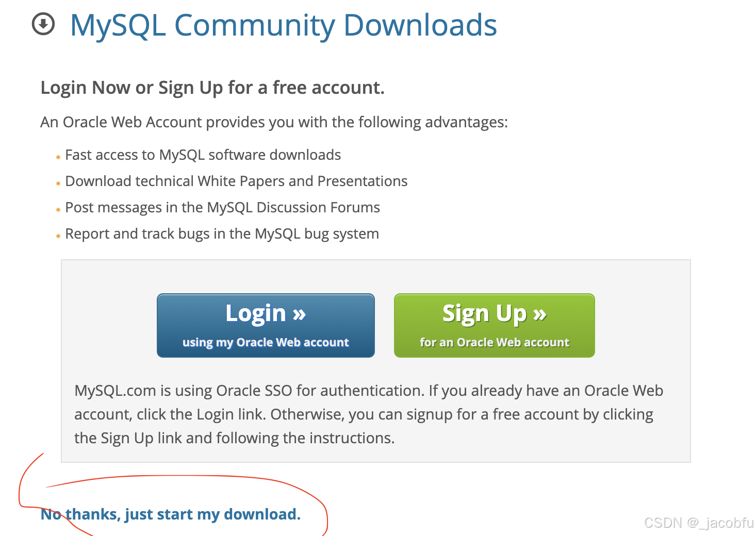Open the "MySQL Community Downloads" heading link

(284, 25)
